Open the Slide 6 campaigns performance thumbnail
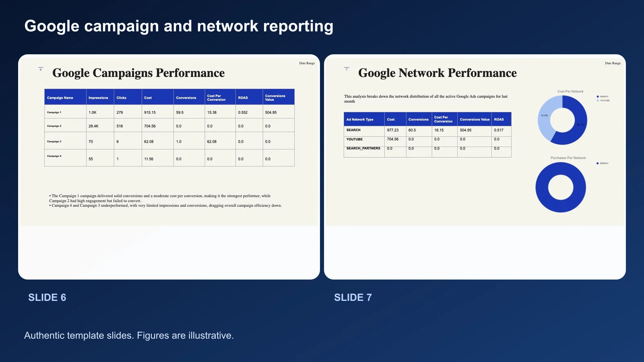The image size is (644, 362). pos(169,167)
